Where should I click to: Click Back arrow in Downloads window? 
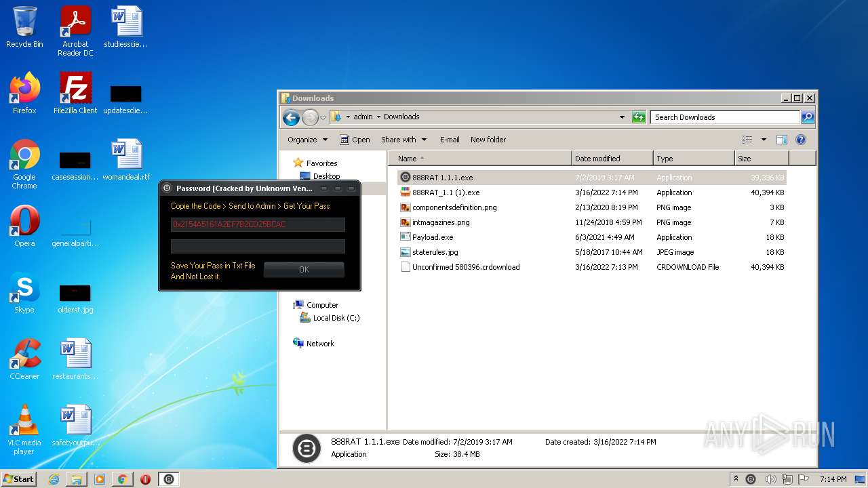292,117
